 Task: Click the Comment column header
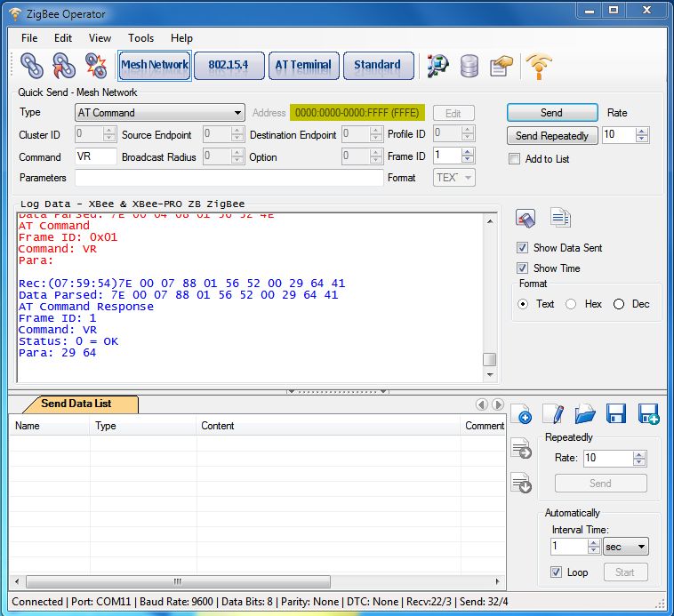484,426
